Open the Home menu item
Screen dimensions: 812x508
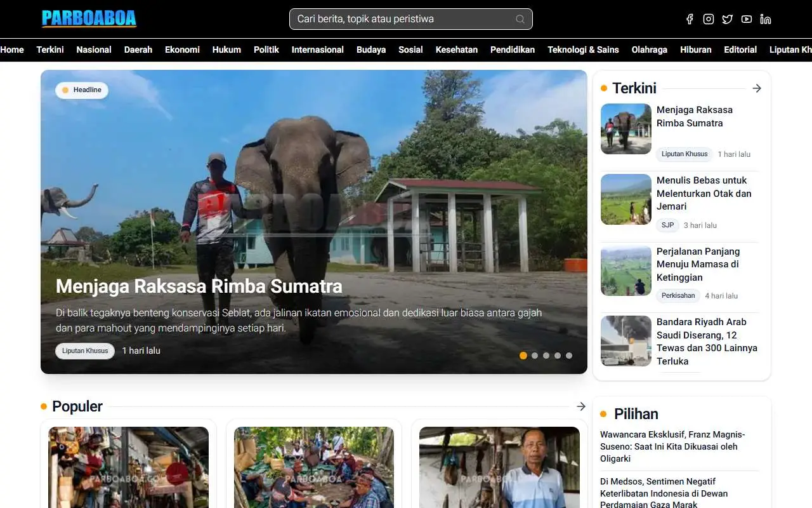(x=12, y=50)
